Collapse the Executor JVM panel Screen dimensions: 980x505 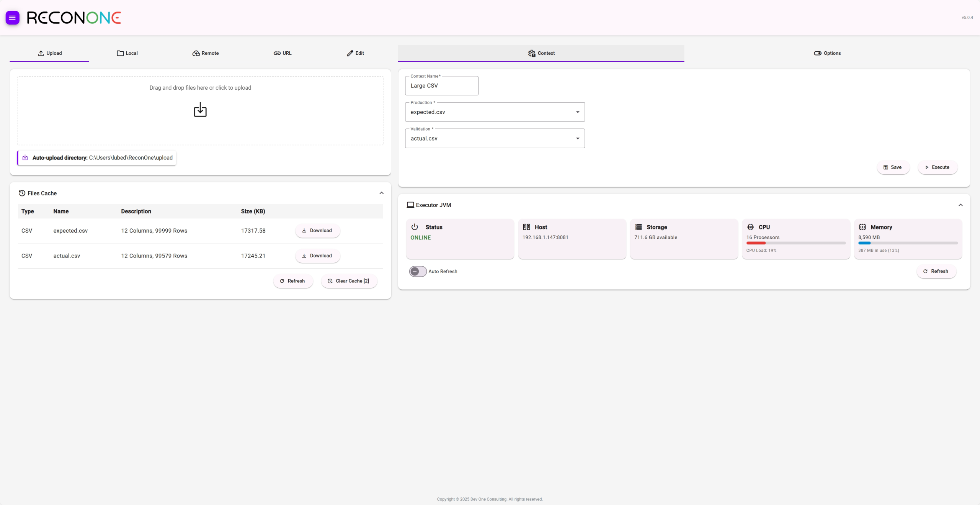(x=960, y=205)
